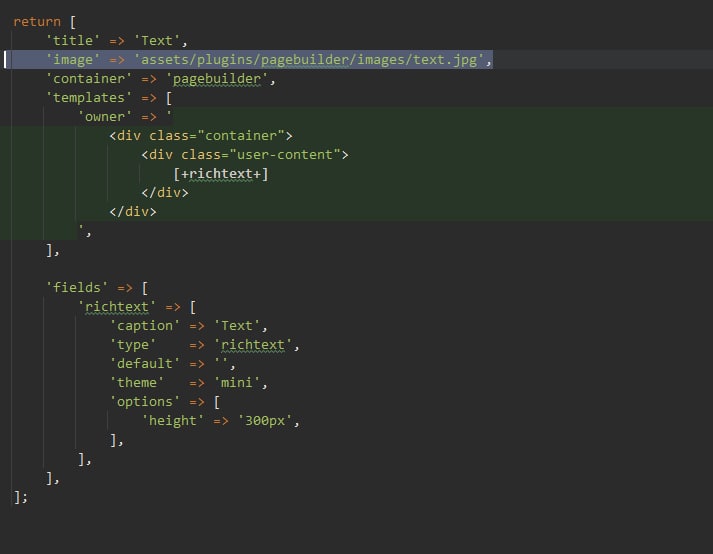Click the 'Text' value on the title line
Viewport: 713px width, 554px height.
point(157,41)
